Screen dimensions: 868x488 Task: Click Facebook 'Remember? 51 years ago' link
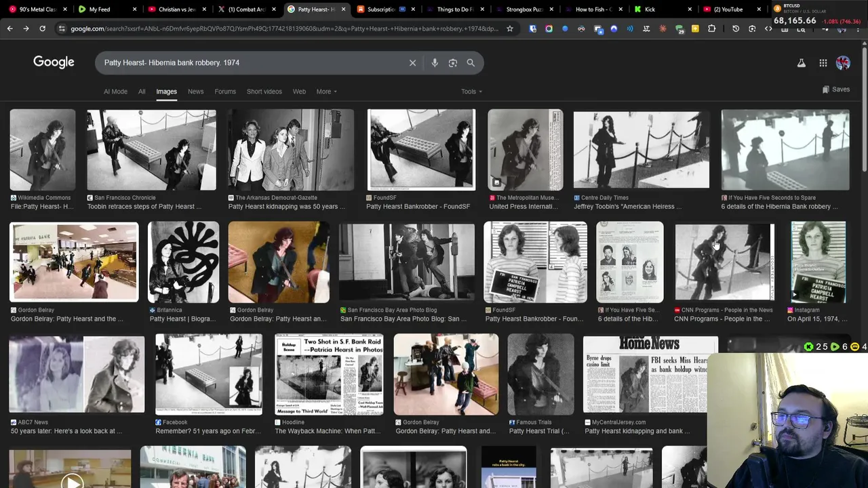pos(208,431)
